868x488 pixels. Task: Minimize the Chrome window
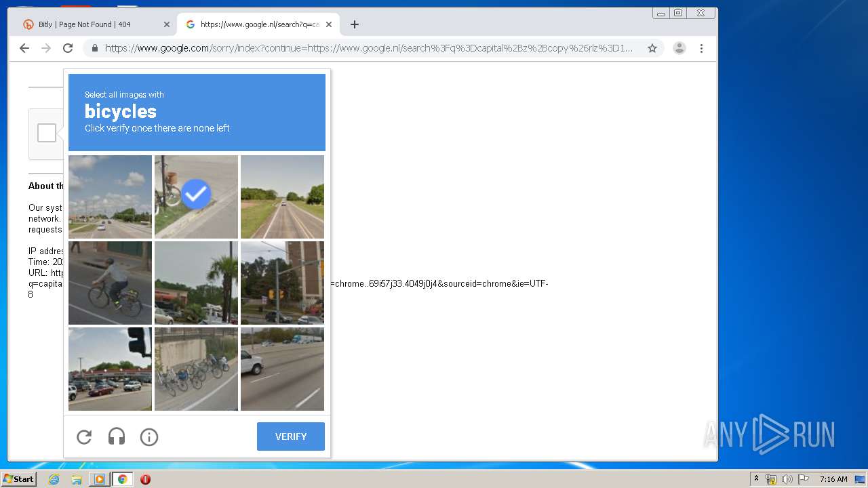click(x=661, y=13)
